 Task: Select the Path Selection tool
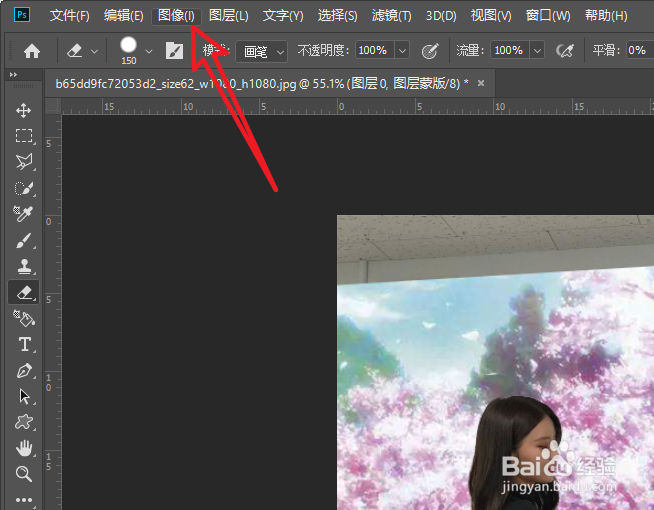click(23, 397)
